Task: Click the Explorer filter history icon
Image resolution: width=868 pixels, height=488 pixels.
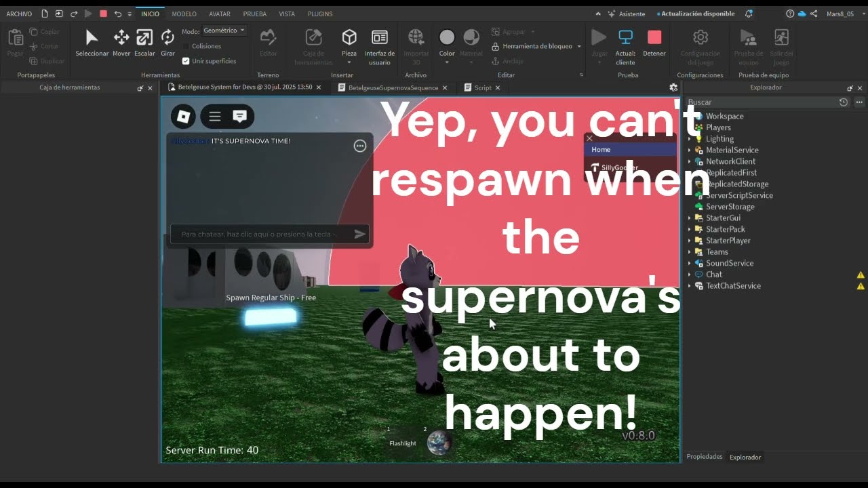Action: coord(844,102)
